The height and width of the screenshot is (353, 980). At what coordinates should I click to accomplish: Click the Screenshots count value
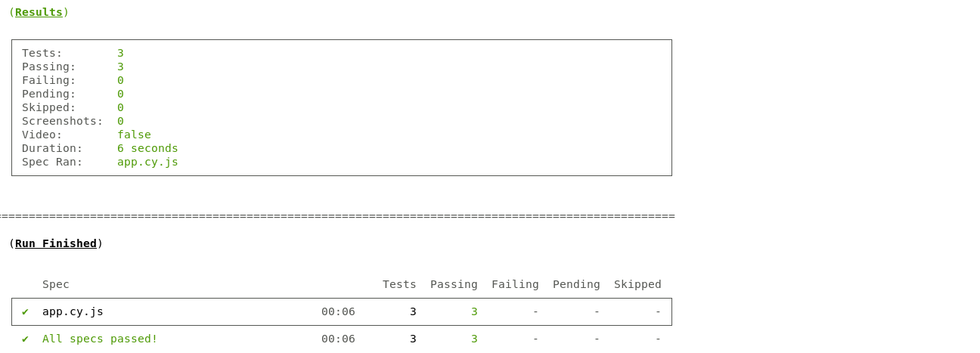120,121
